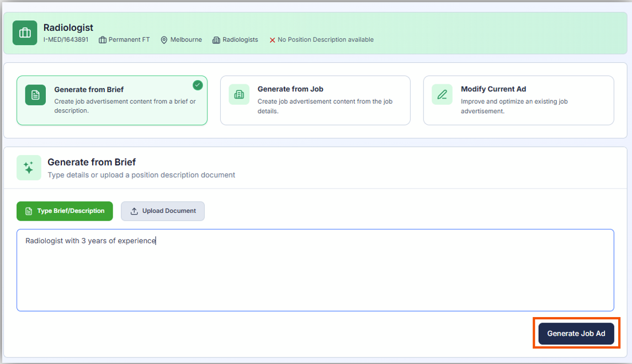Click the document icon in Generate from Brief card
The width and height of the screenshot is (632, 364).
(35, 95)
